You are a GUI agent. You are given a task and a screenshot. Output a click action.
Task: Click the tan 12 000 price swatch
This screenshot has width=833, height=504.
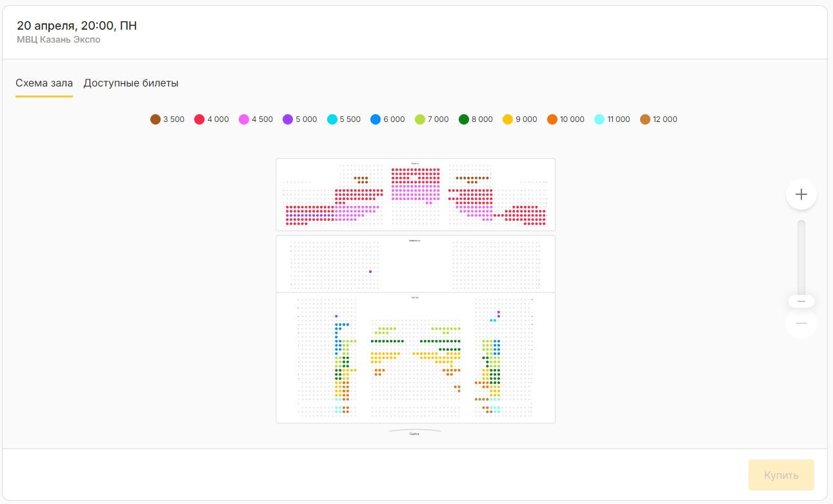tap(645, 119)
